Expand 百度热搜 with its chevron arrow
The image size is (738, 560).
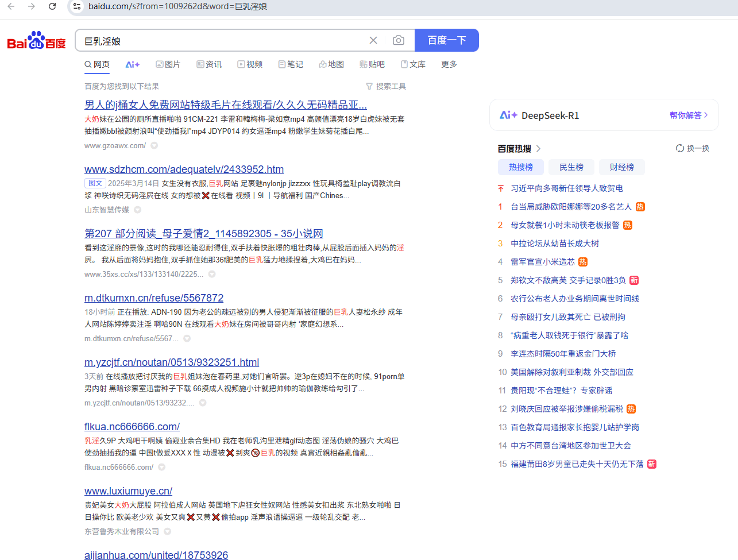pos(538,149)
